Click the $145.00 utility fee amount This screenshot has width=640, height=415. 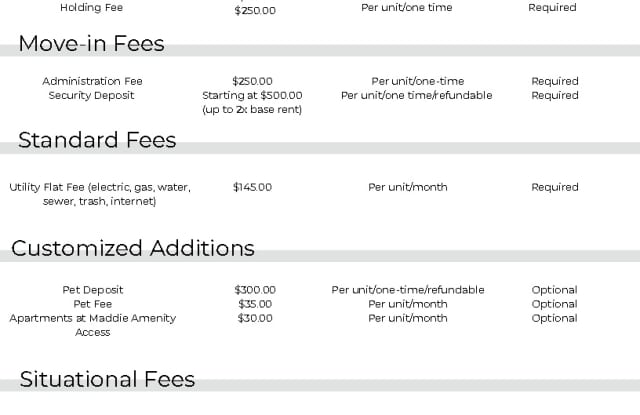click(252, 187)
